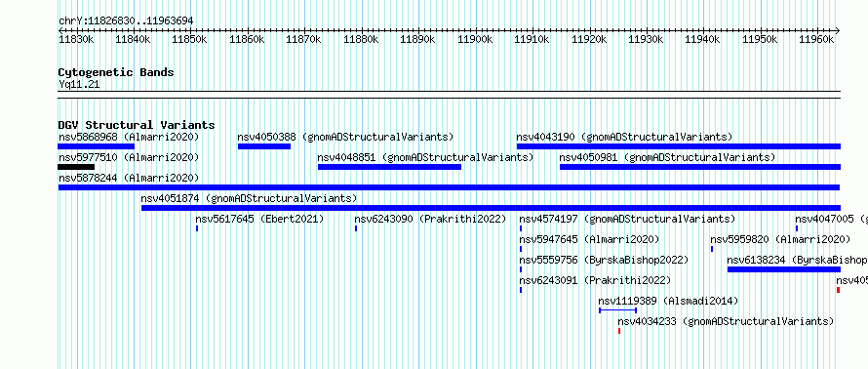Click the Yq11.21 band label
The height and width of the screenshot is (369, 868).
click(79, 85)
